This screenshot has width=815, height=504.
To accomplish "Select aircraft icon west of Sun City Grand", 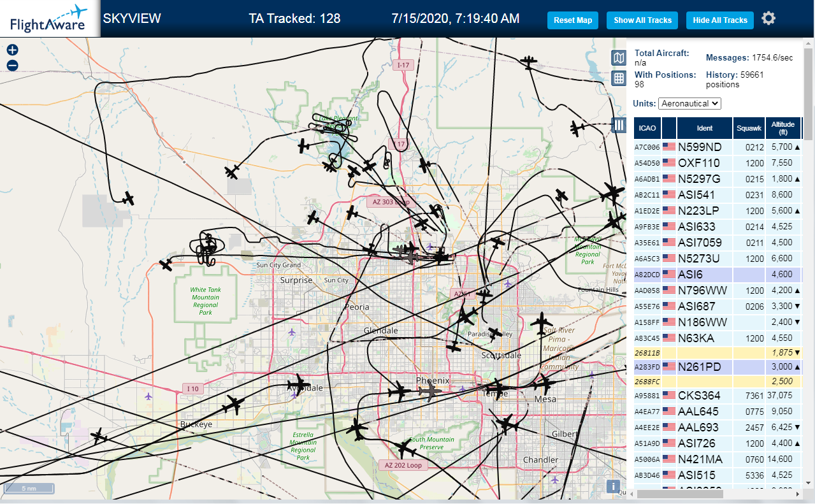I will tap(166, 264).
